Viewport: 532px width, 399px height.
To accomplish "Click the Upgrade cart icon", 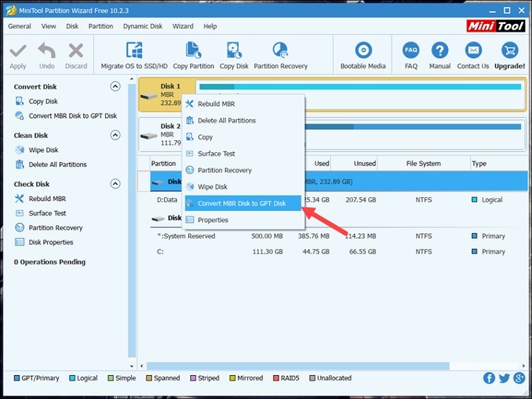I will (x=509, y=51).
